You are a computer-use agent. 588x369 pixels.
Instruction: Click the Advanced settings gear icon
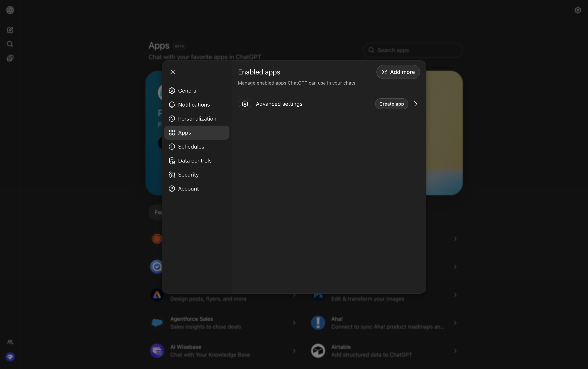245,104
